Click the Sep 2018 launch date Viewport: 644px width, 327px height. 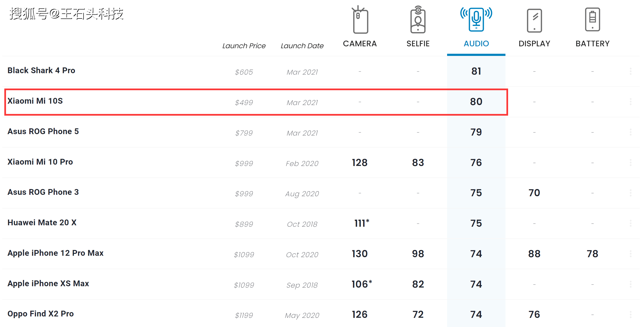coord(302,285)
